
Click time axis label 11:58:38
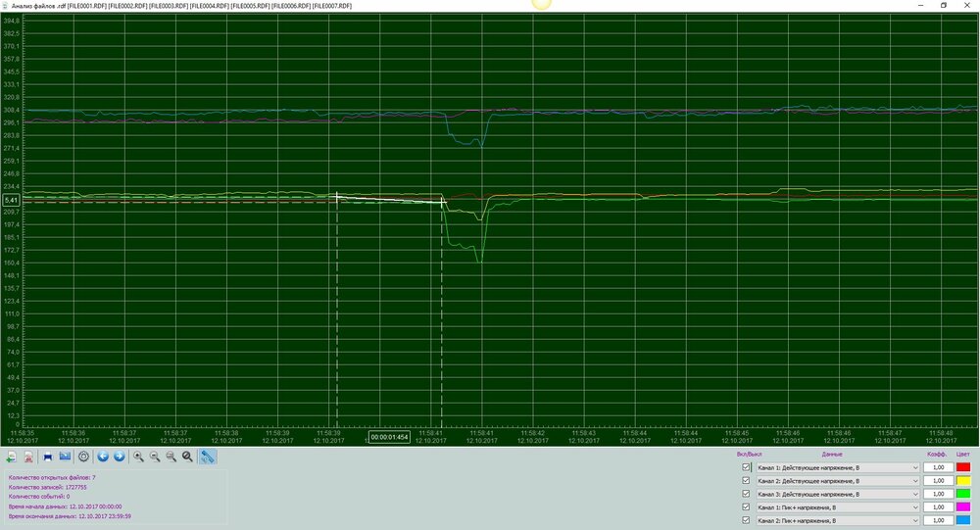[x=226, y=432]
